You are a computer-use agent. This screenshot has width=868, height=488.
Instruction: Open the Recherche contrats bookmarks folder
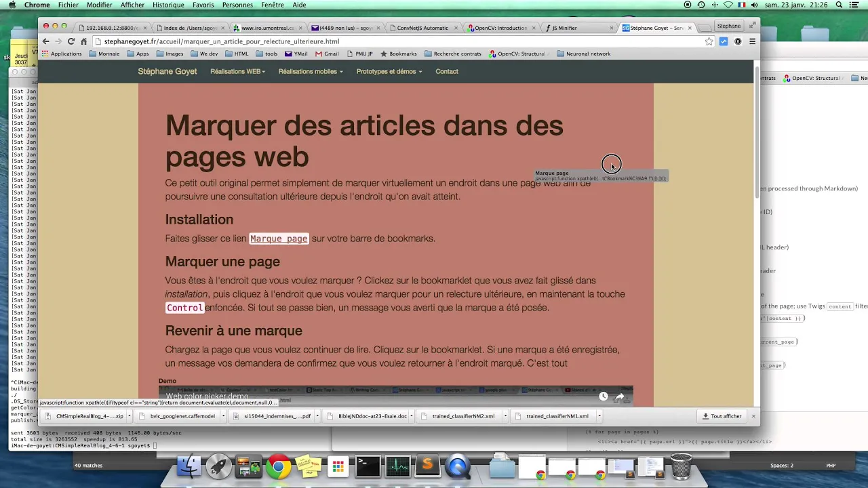point(452,54)
